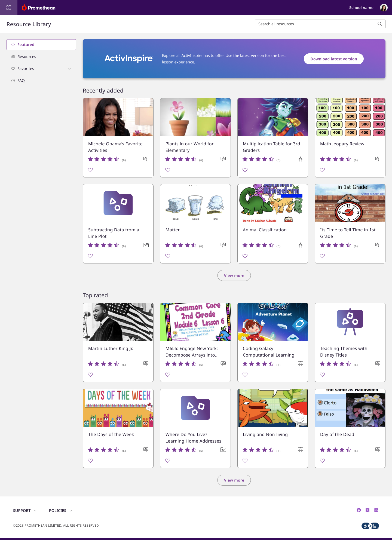
Task: Click flipchart icon on Plants in our World card
Action: point(223,159)
